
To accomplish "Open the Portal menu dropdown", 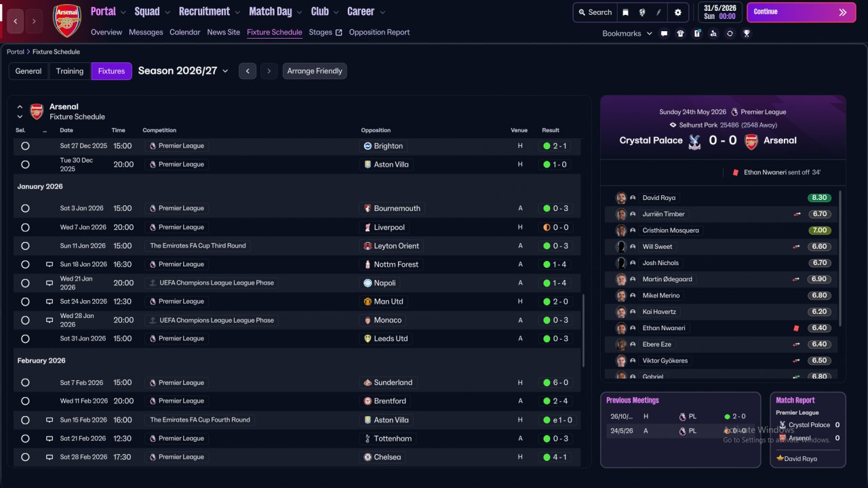I will tap(108, 12).
